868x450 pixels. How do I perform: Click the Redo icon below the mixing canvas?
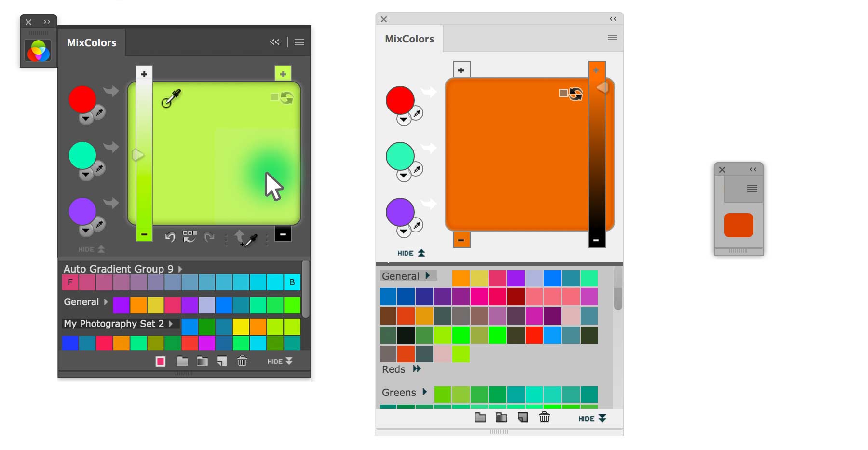(210, 237)
